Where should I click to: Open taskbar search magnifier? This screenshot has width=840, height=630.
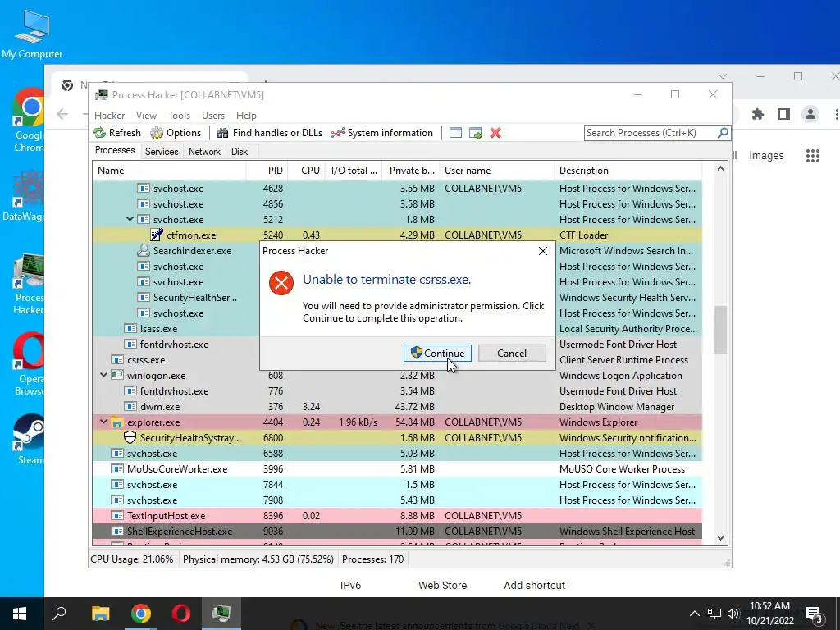click(x=59, y=614)
